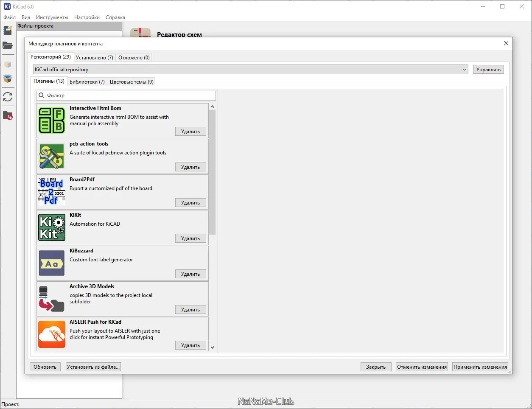This screenshot has width=532, height=409.
Task: Select the Библиотеки (7) tab
Action: 87,82
